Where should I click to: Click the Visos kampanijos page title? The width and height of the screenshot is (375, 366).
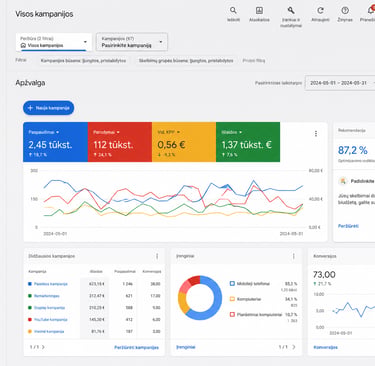(x=44, y=14)
